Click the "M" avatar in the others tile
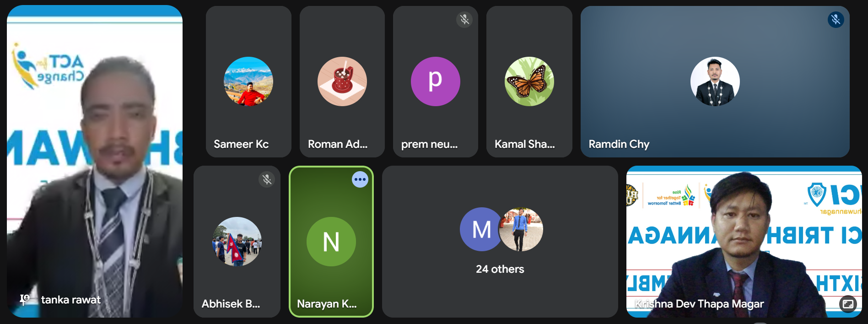 click(x=481, y=229)
